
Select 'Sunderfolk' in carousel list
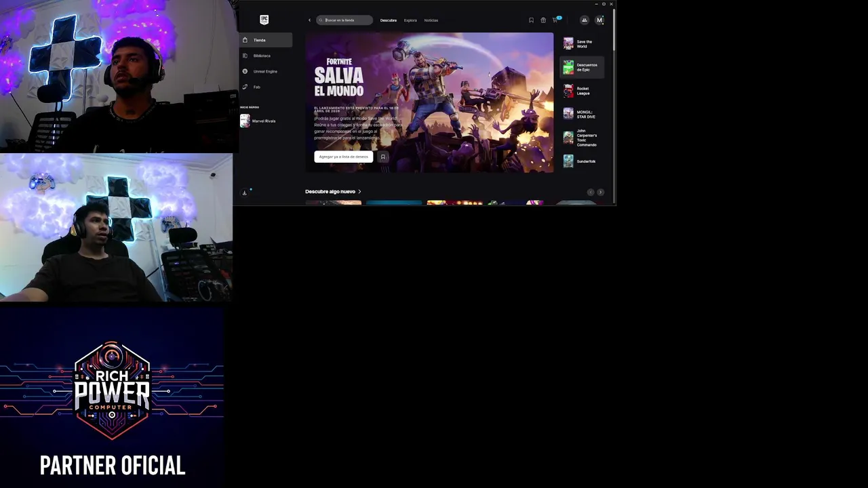coord(582,161)
